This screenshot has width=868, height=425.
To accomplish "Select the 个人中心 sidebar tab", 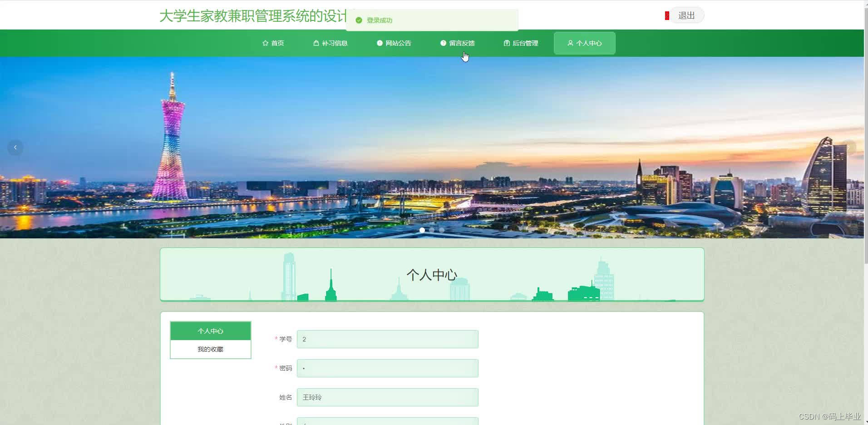I will click(210, 331).
